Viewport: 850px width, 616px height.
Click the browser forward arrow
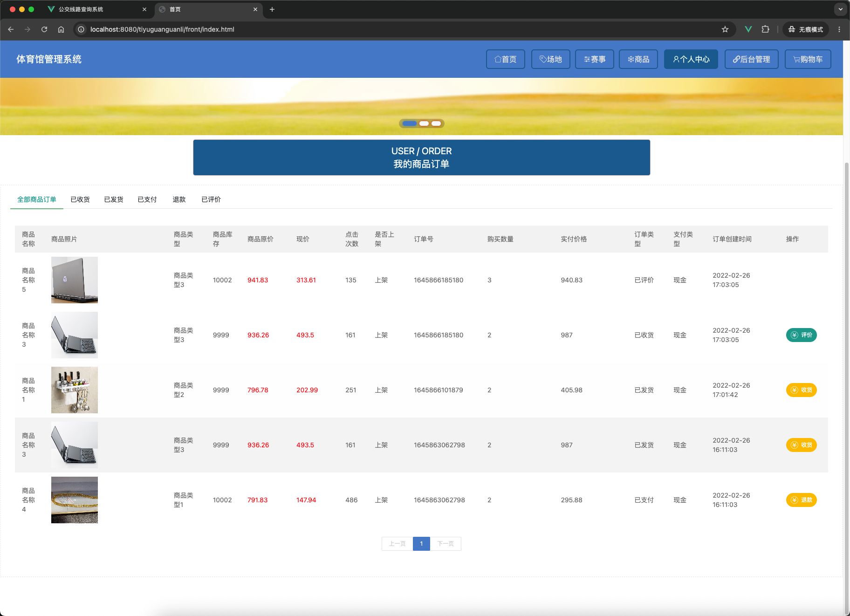click(27, 29)
